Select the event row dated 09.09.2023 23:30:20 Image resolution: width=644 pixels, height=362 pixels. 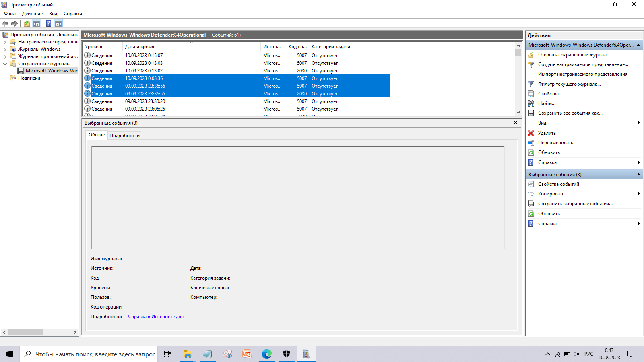tap(236, 101)
